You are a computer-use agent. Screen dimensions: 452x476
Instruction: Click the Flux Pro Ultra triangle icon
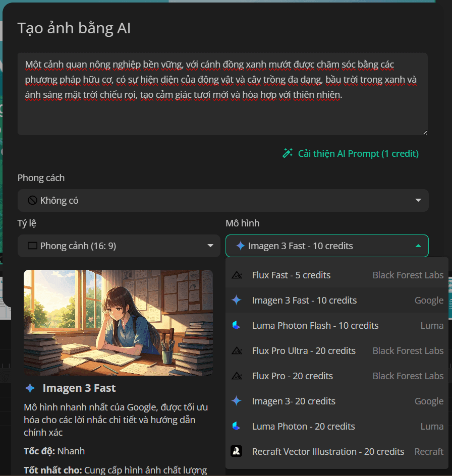tap(237, 350)
